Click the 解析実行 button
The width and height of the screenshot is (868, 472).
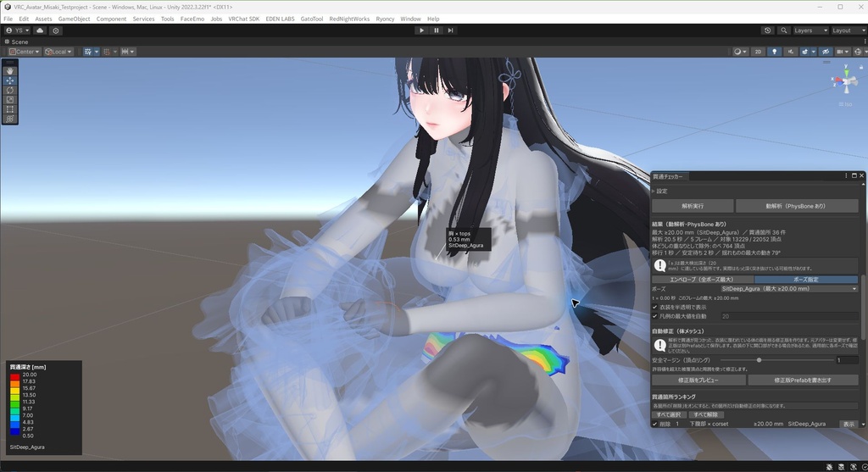click(693, 206)
